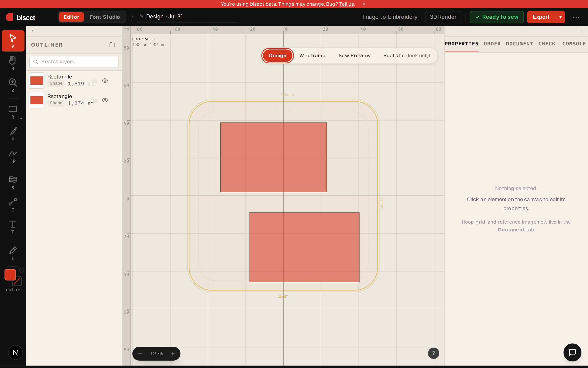Collapse the Outliner panel with left chevron
The height and width of the screenshot is (368, 588).
[32, 31]
